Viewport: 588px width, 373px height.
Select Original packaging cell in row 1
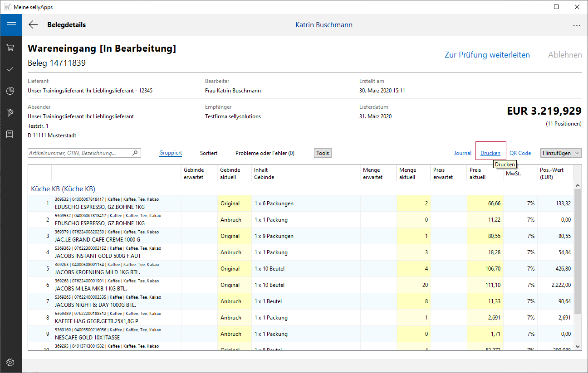234,203
